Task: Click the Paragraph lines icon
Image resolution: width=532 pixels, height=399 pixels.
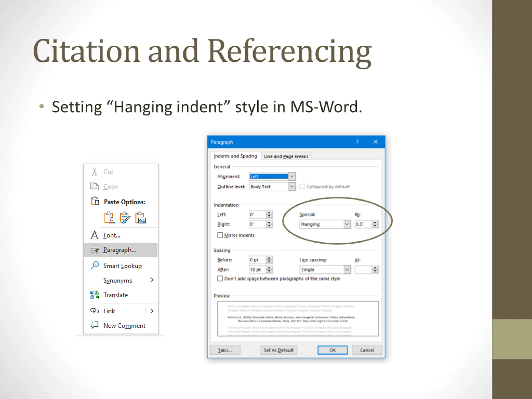Action: [95, 250]
